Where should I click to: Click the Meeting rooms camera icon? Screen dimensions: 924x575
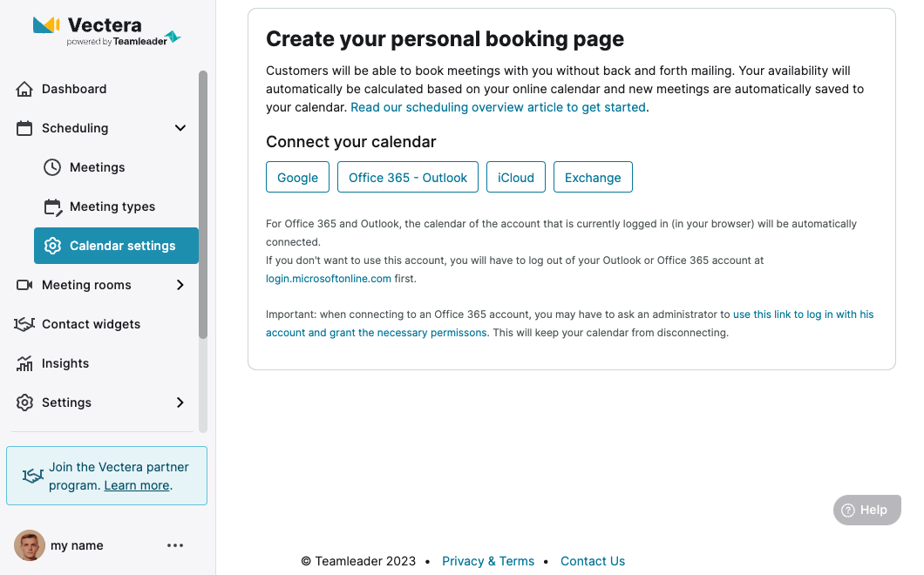(24, 285)
